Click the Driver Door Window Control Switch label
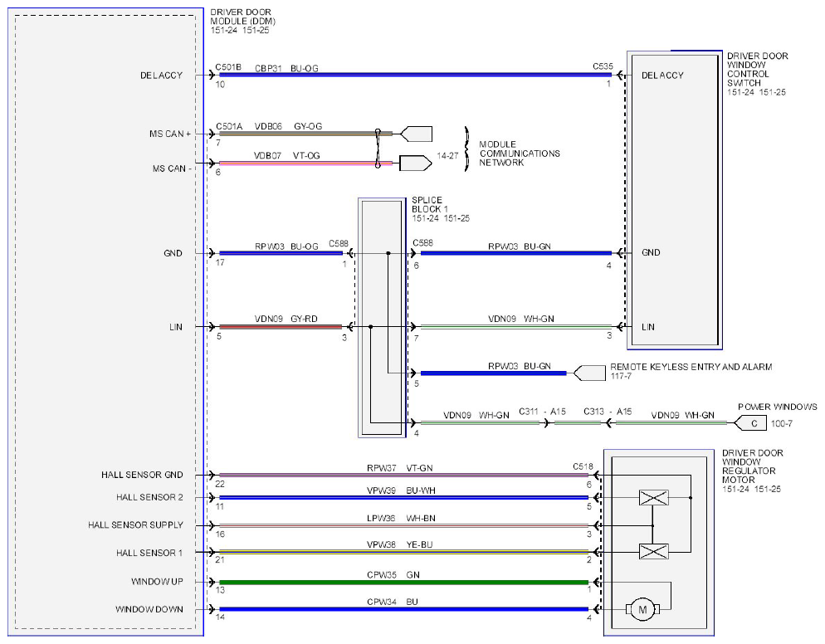 tap(757, 70)
